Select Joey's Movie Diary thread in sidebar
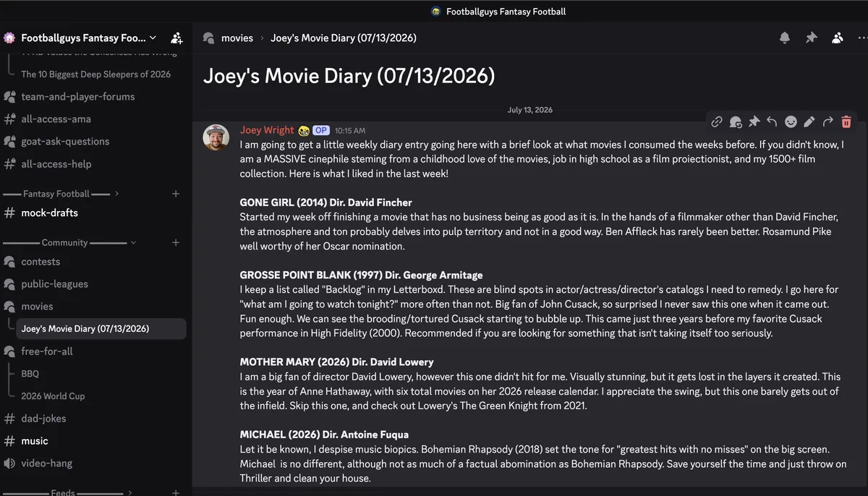Viewport: 868px width, 496px height. point(101,328)
